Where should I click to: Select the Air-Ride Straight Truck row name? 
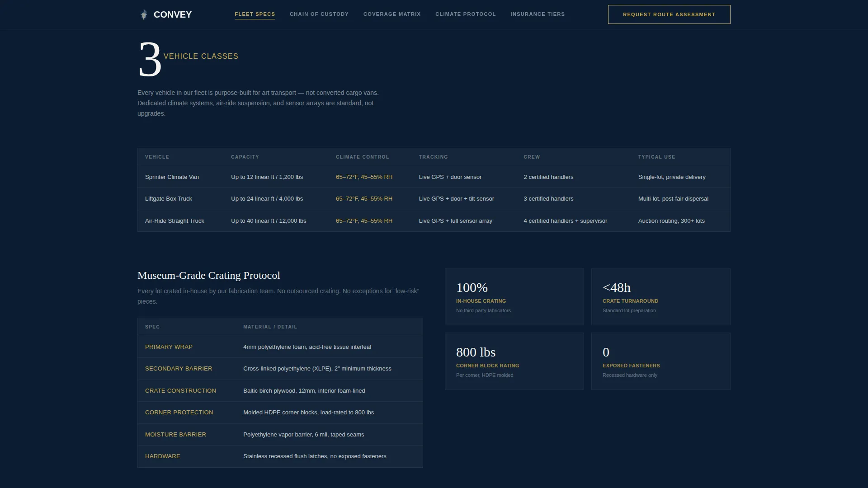click(175, 221)
